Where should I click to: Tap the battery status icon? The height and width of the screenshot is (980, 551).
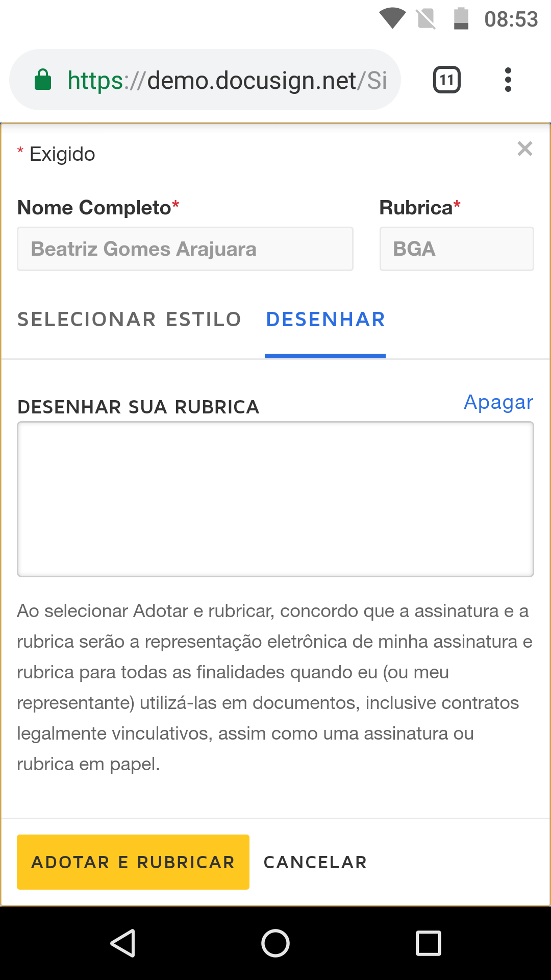pos(461,18)
